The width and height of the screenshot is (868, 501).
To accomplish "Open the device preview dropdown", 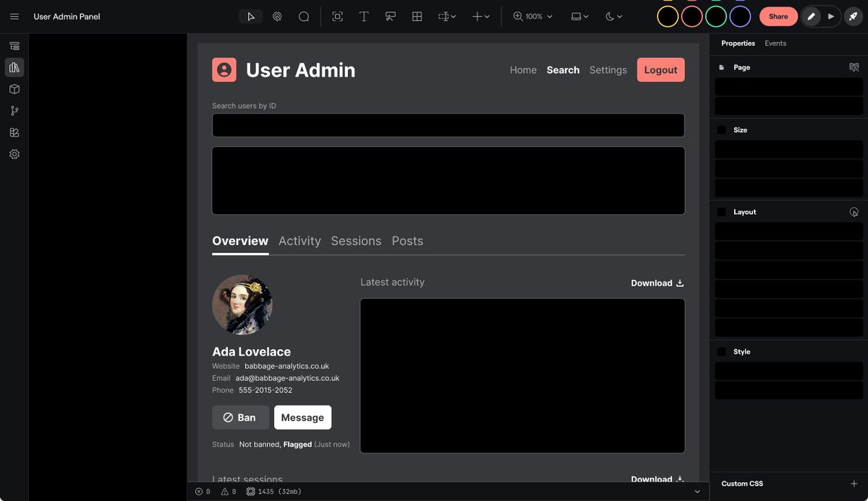I will tap(579, 16).
